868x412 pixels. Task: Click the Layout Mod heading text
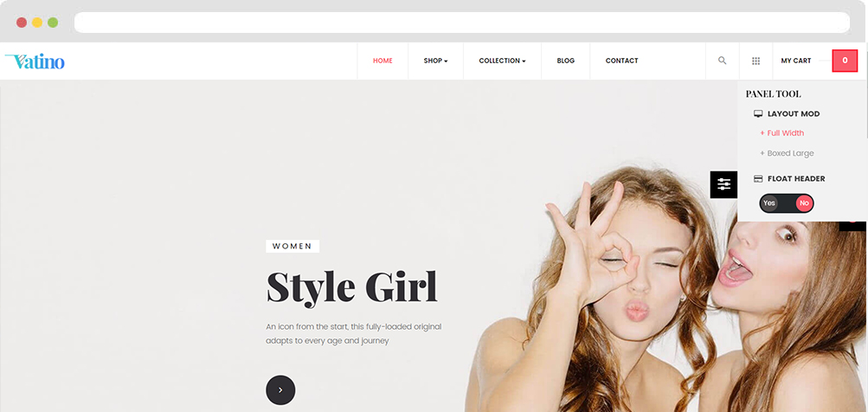click(794, 113)
